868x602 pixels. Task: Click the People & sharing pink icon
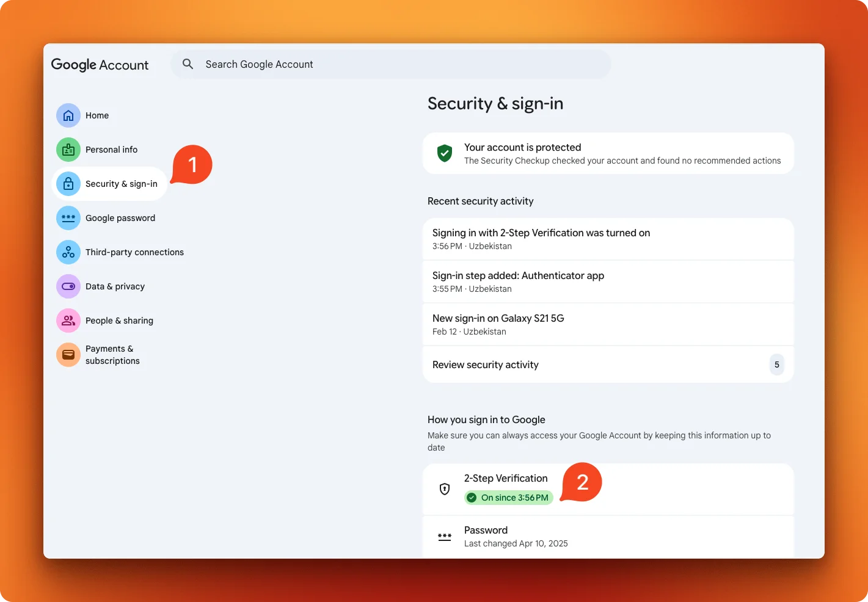click(68, 320)
